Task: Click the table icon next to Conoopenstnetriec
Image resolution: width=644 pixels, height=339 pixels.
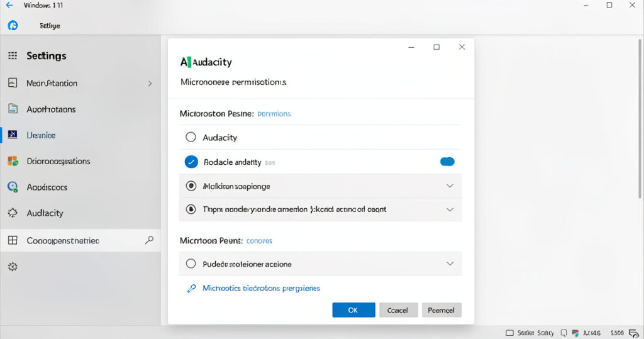Action: [x=13, y=240]
